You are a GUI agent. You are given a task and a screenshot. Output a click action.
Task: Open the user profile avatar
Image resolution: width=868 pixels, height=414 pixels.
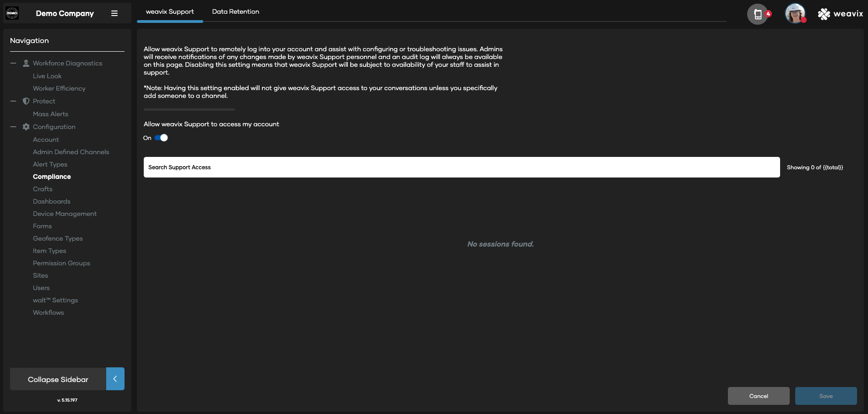(x=795, y=13)
